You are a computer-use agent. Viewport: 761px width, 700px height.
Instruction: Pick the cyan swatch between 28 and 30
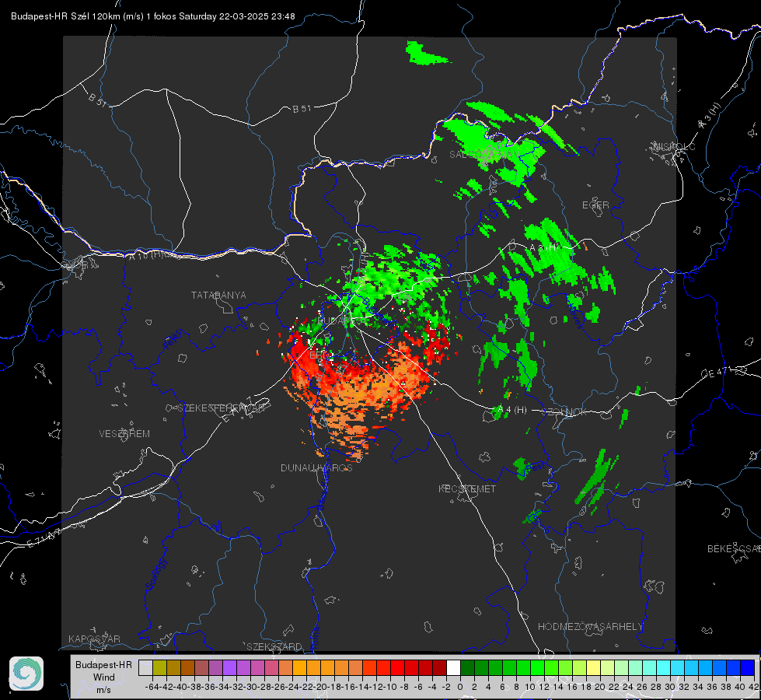[663, 668]
